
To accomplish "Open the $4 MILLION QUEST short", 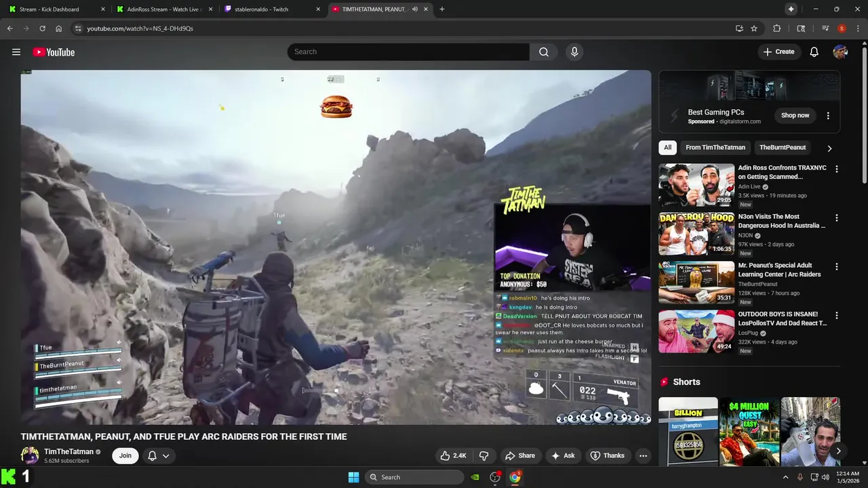I will click(749, 432).
